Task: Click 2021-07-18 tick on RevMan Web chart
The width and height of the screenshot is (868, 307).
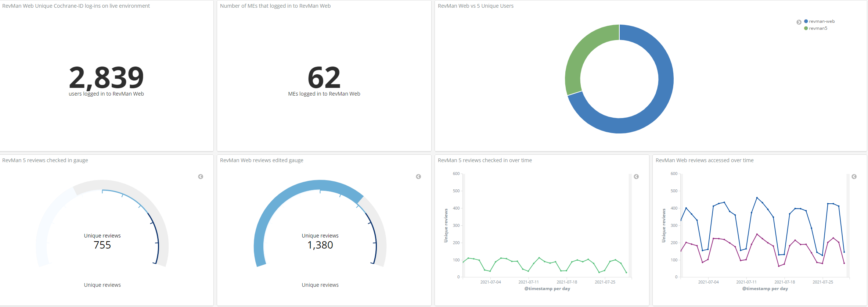Action: [x=785, y=282]
